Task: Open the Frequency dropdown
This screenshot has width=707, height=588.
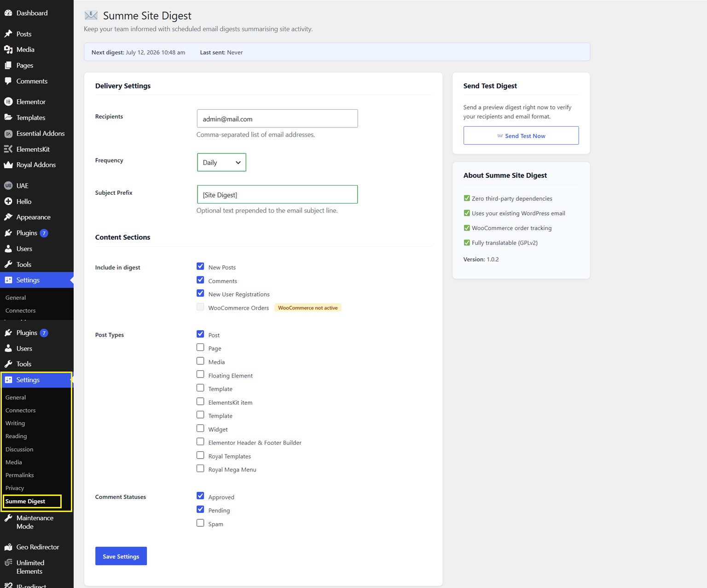Action: coord(221,163)
